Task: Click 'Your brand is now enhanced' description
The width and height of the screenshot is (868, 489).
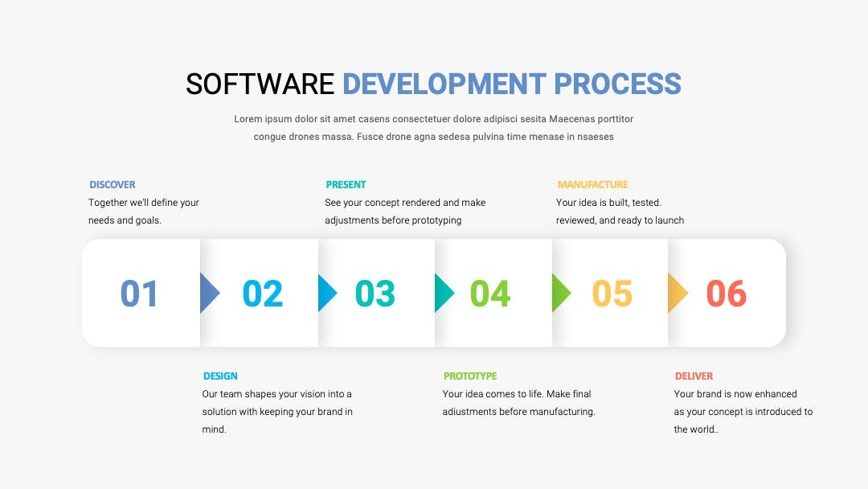Action: click(x=743, y=412)
